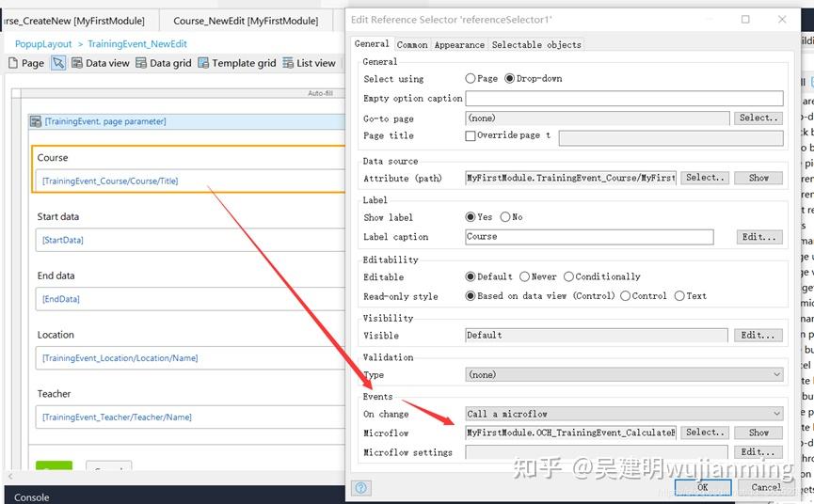Edit the Label caption

coord(759,237)
